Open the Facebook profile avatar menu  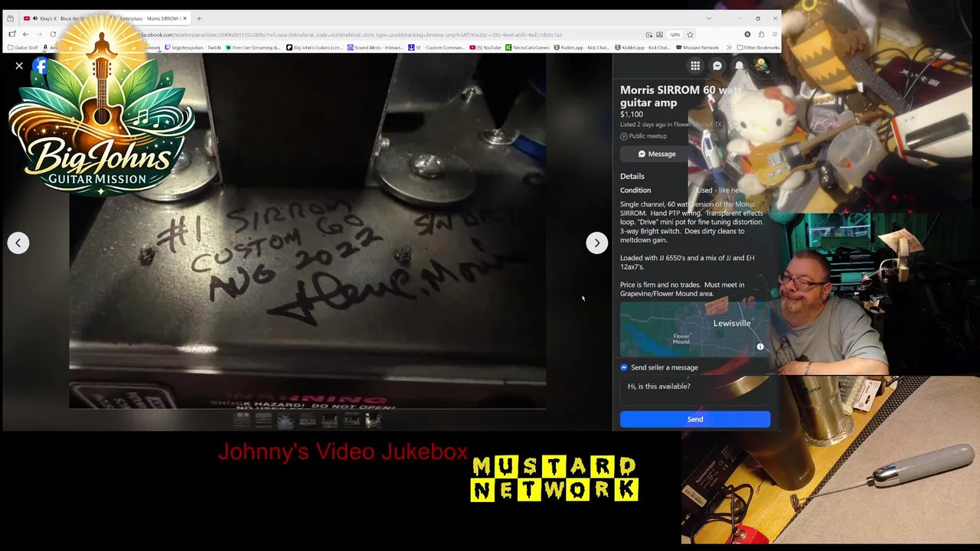[762, 66]
